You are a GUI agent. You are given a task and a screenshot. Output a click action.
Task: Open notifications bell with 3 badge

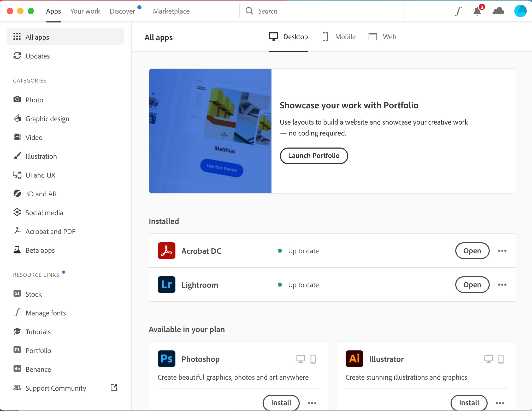tap(478, 10)
